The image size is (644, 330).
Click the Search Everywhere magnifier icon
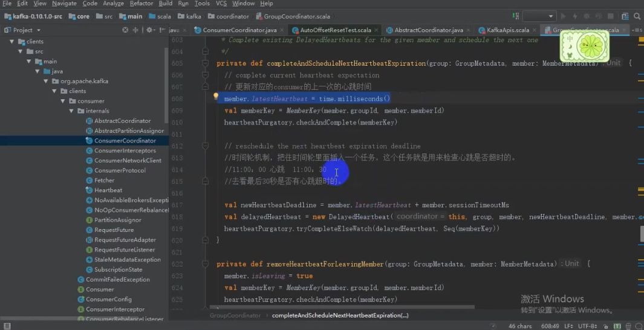pos(637,16)
